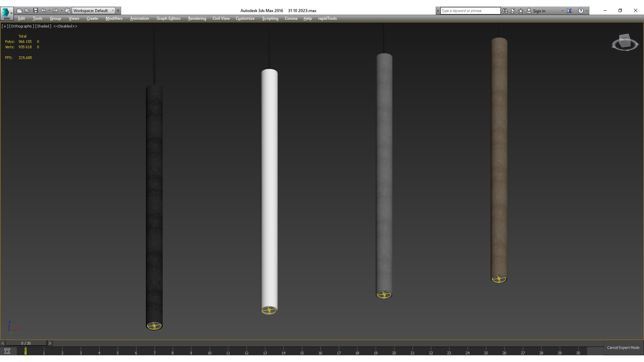The height and width of the screenshot is (362, 644).
Task: Click the Communication Center satellite icon
Action: (x=513, y=11)
